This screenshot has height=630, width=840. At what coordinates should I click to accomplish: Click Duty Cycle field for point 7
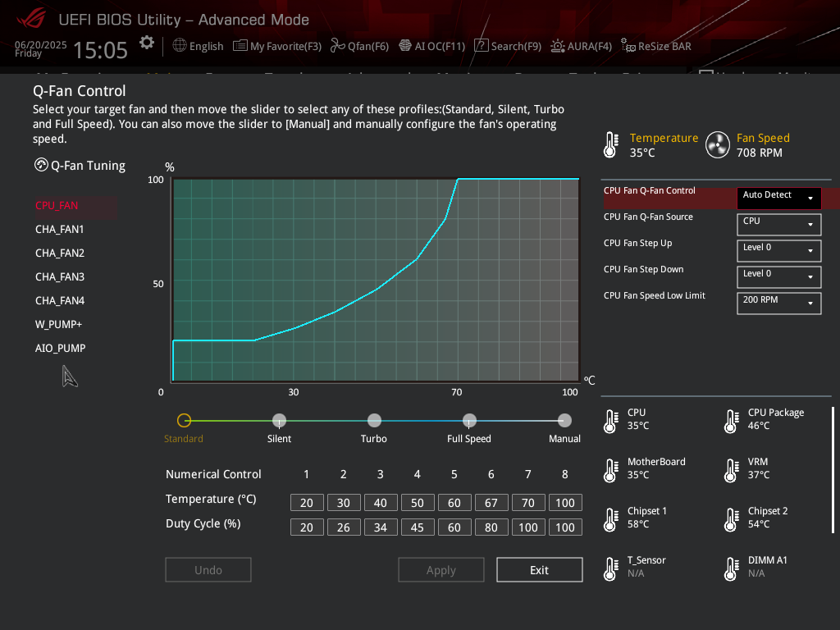tap(528, 527)
